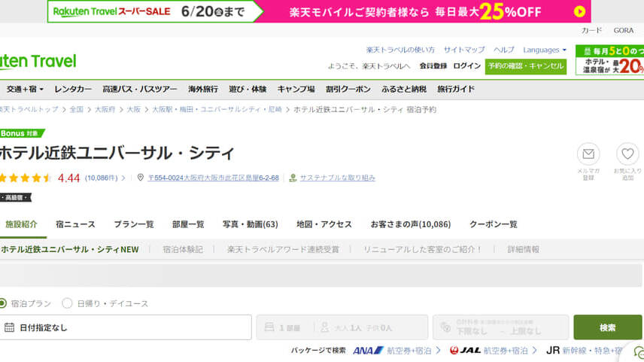Image resolution: width=644 pixels, height=362 pixels.
Task: Click the ログイン link
Action: point(466,65)
